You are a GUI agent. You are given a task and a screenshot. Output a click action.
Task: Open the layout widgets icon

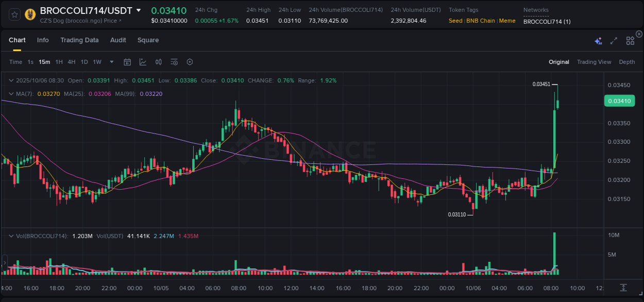(x=630, y=40)
